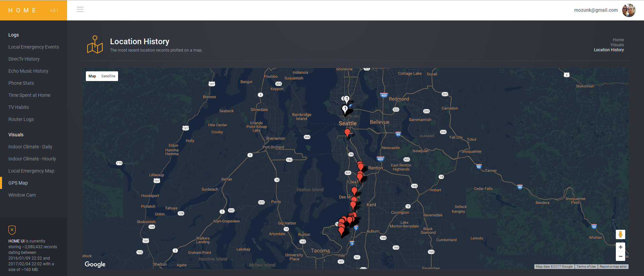Viewport: 644px width, 276px height.
Task: Click the Location History page title
Action: click(140, 42)
